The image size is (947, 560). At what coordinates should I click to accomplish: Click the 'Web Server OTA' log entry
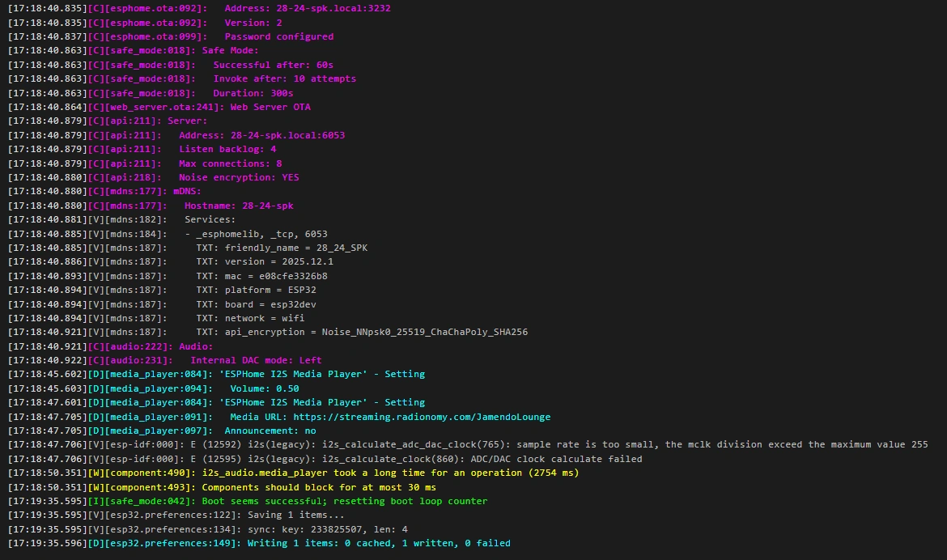pyautogui.click(x=270, y=107)
